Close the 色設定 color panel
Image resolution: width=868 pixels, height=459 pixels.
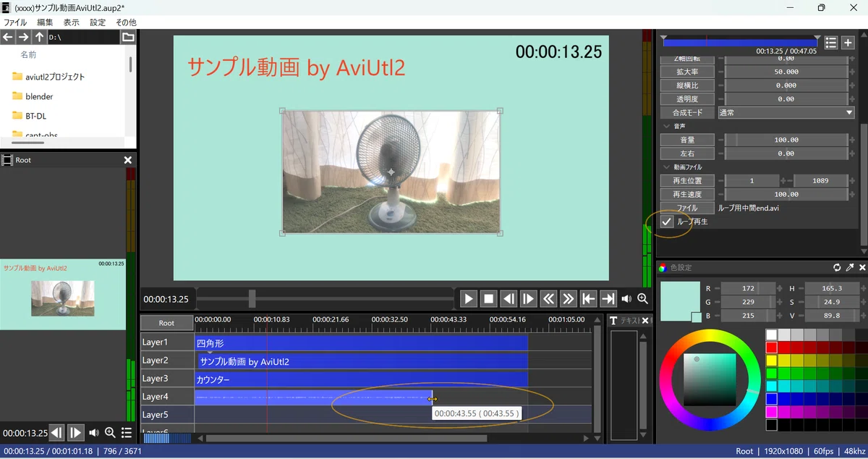(x=862, y=268)
